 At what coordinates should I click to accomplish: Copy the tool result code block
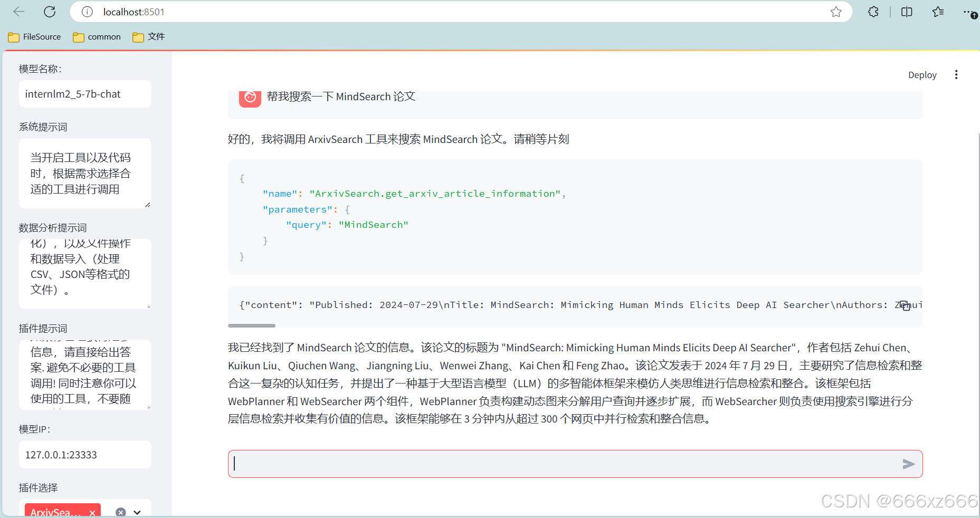905,305
